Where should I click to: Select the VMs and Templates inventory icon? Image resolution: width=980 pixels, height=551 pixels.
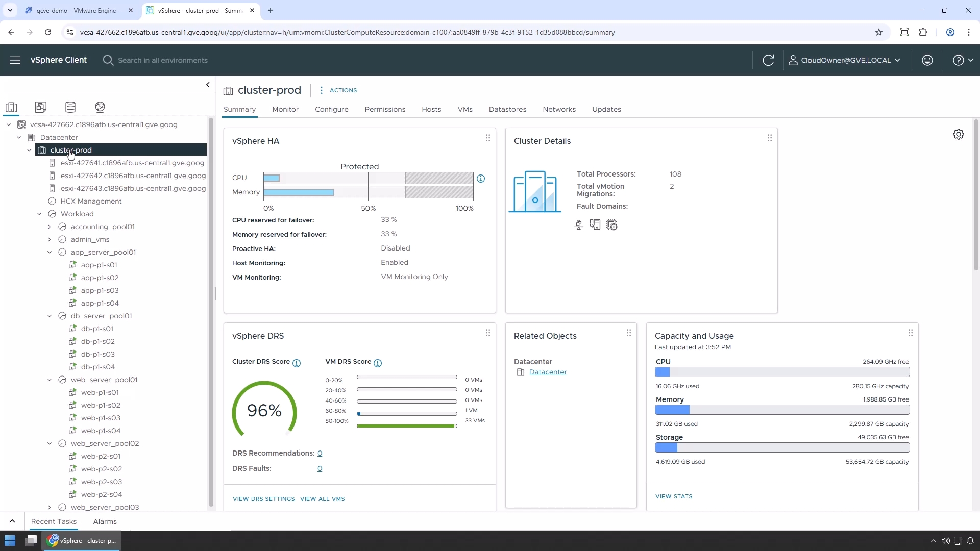coord(41,107)
